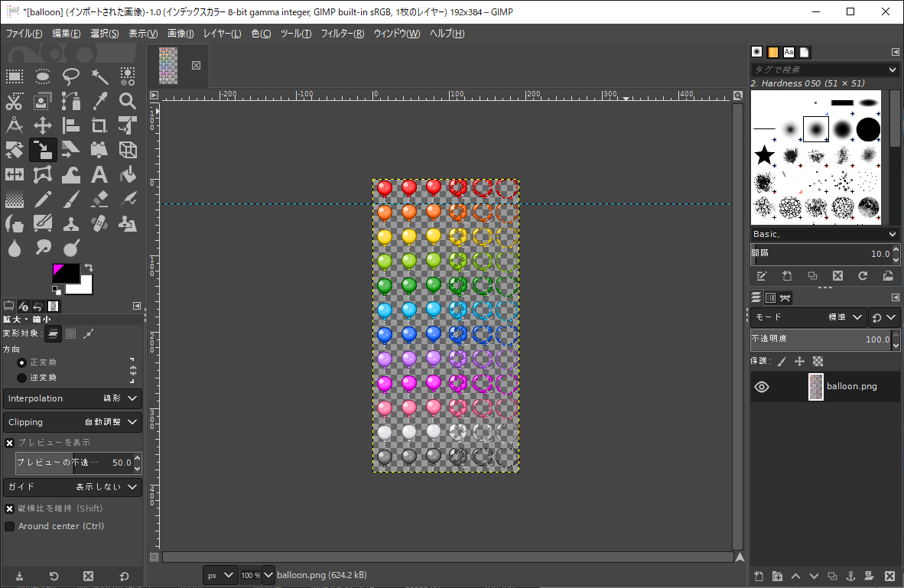Select the Move tool

[43, 125]
